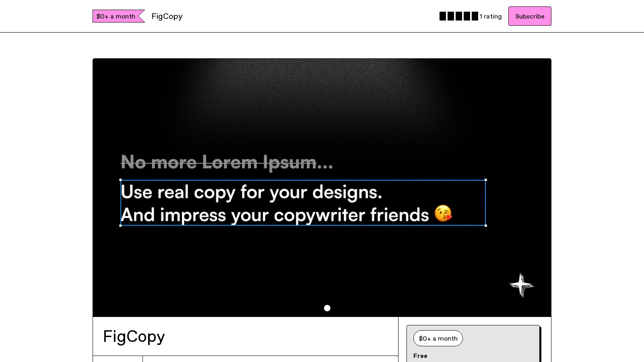Click the Free tier label

click(420, 356)
